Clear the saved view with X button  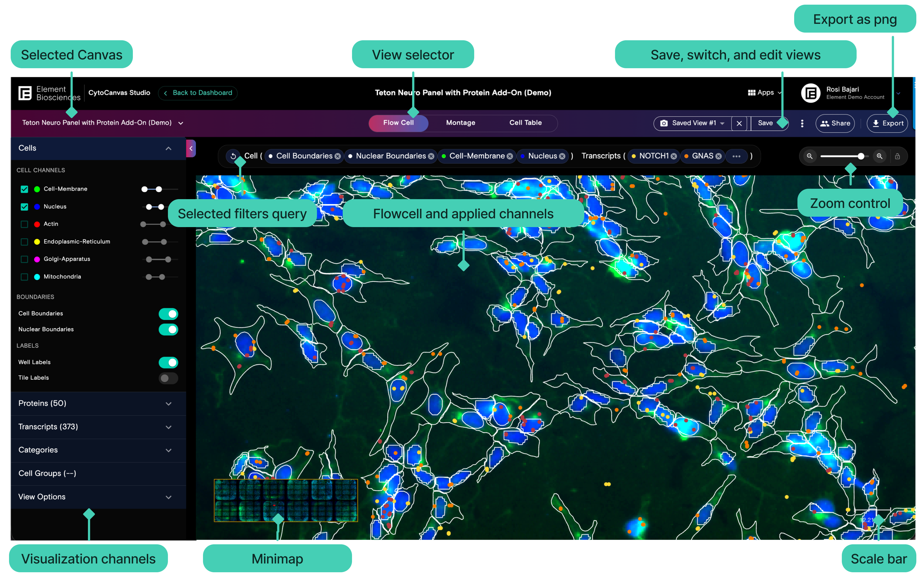(739, 123)
